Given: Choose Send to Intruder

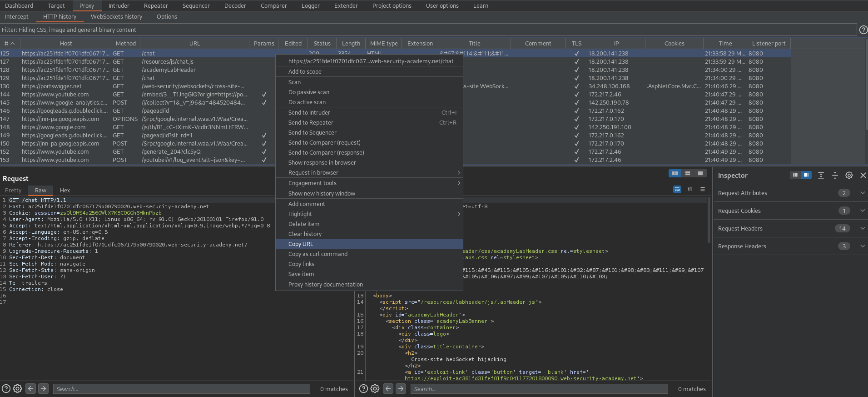Looking at the screenshot, I should coord(369,113).
